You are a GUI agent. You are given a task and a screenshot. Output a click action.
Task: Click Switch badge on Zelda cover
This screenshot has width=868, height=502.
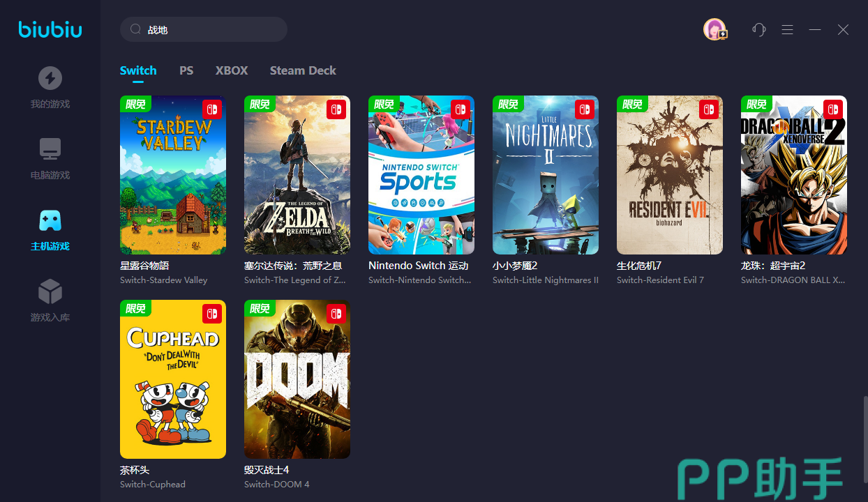click(336, 109)
